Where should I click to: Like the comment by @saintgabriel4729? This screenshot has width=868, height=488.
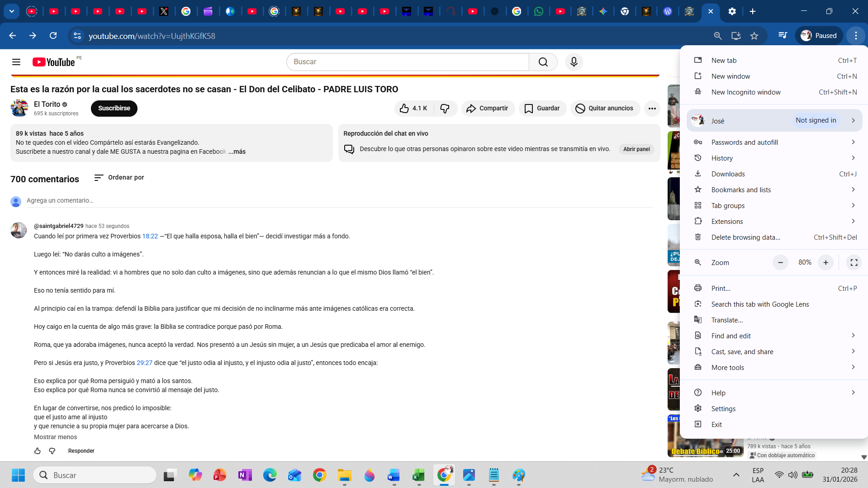point(38,451)
